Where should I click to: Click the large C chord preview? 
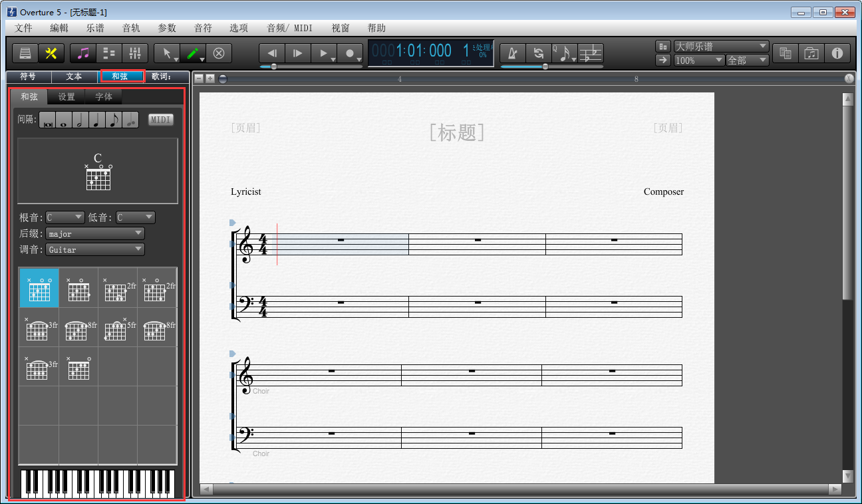pos(98,171)
